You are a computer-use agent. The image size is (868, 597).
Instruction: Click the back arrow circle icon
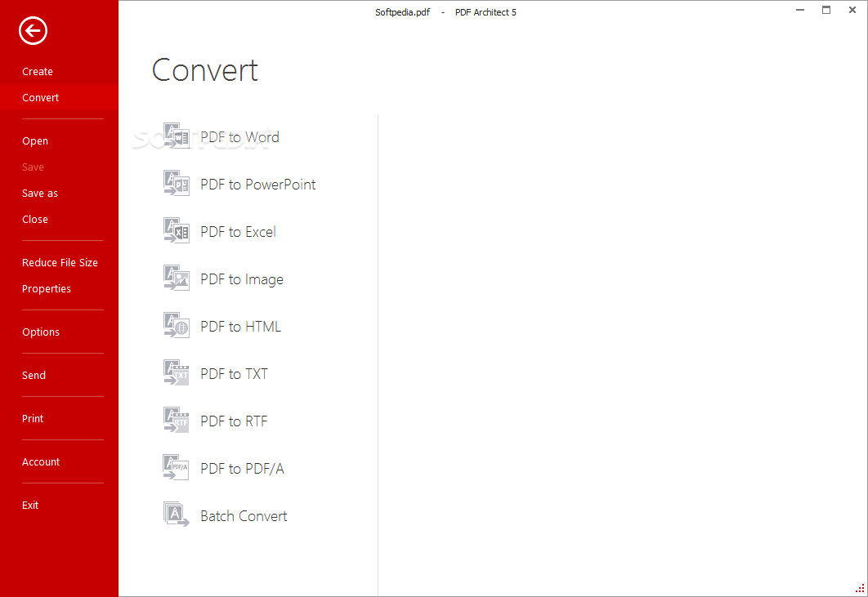coord(34,30)
